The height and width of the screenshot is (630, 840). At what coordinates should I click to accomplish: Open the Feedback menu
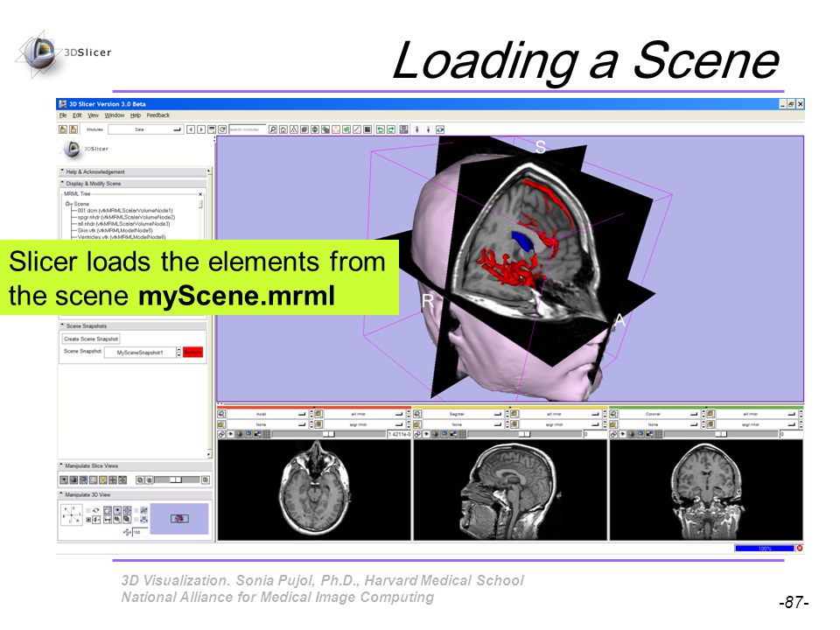coord(158,115)
